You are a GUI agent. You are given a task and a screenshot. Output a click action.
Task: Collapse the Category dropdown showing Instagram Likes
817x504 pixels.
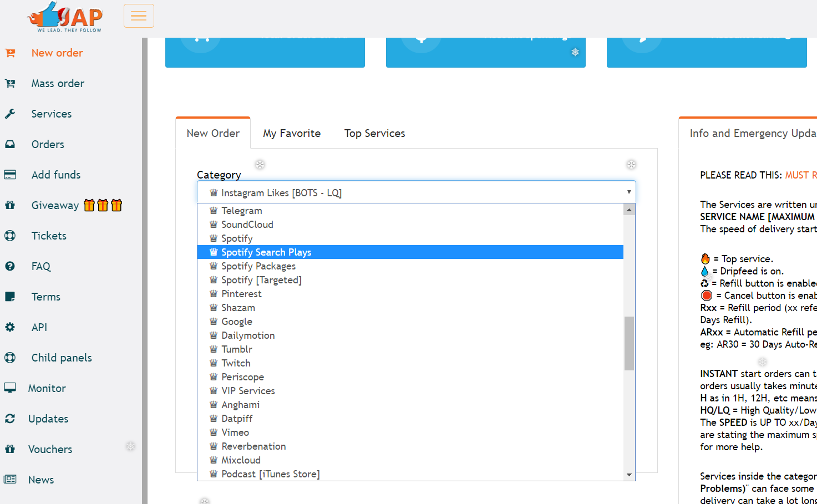tap(416, 192)
